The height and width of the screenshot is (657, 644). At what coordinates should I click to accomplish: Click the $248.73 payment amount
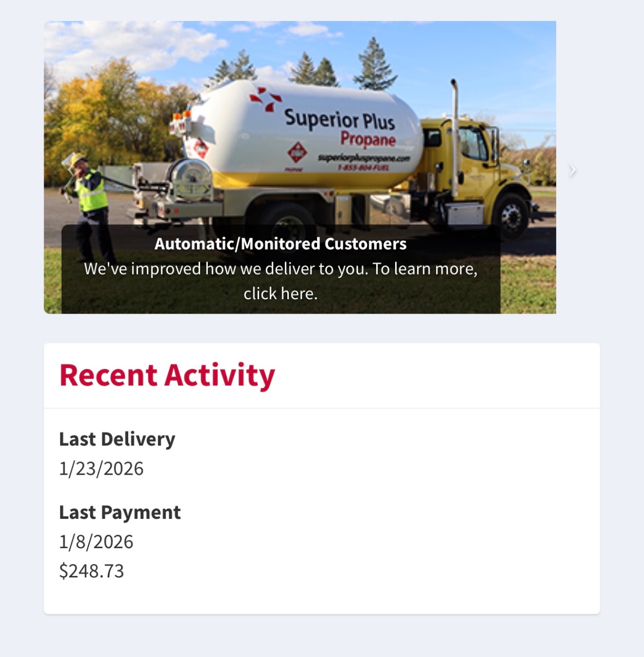[91, 571]
